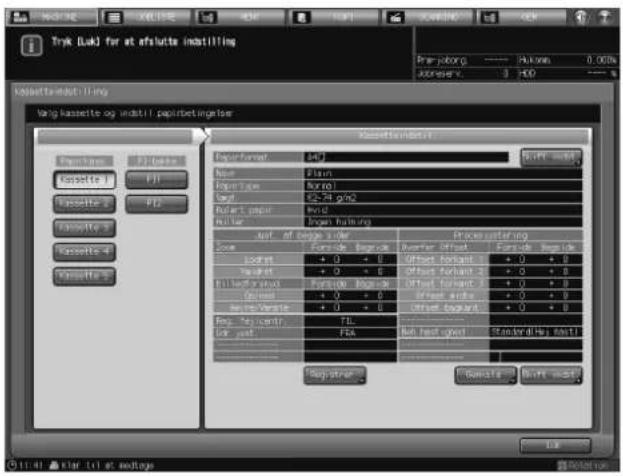
Task: Select Kassette 1
Action: (x=84, y=180)
